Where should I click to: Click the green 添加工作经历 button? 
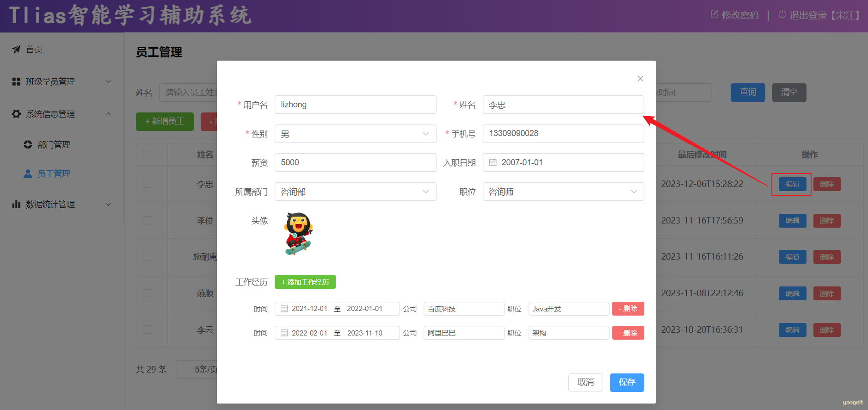tap(305, 282)
